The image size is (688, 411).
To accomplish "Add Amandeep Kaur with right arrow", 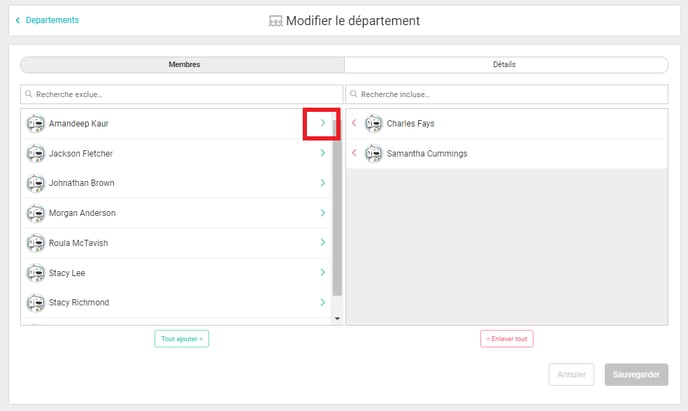I will click(322, 123).
